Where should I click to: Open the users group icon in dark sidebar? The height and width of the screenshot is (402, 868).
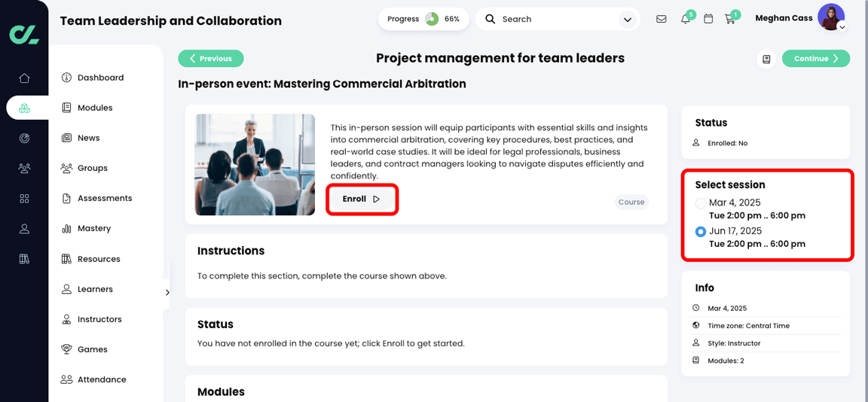pos(24,168)
